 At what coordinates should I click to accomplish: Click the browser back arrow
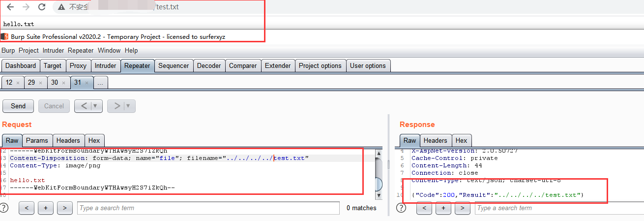click(10, 7)
